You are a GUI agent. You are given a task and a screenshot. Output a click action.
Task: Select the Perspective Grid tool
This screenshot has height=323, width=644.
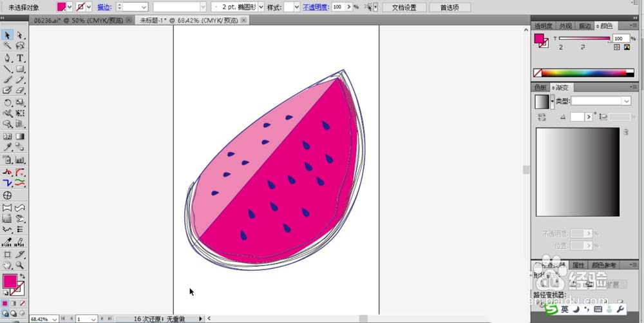point(20,124)
